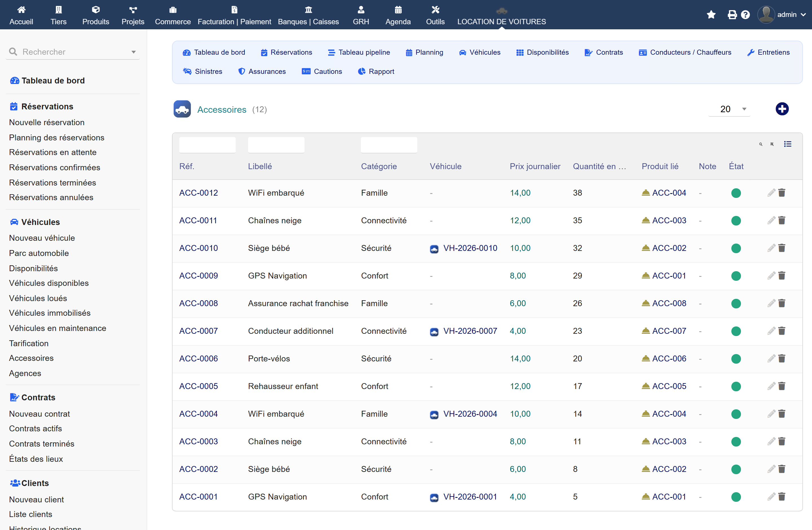Open the column selector list icon
The height and width of the screenshot is (530, 812).
pos(788,144)
